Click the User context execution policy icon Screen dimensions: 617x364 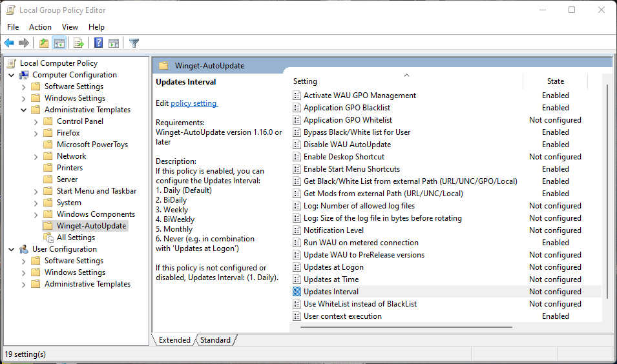(x=297, y=316)
